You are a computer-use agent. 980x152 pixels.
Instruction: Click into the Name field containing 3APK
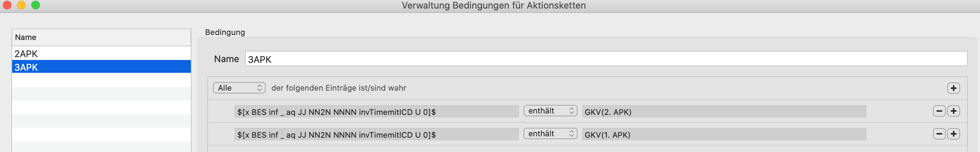(606, 59)
